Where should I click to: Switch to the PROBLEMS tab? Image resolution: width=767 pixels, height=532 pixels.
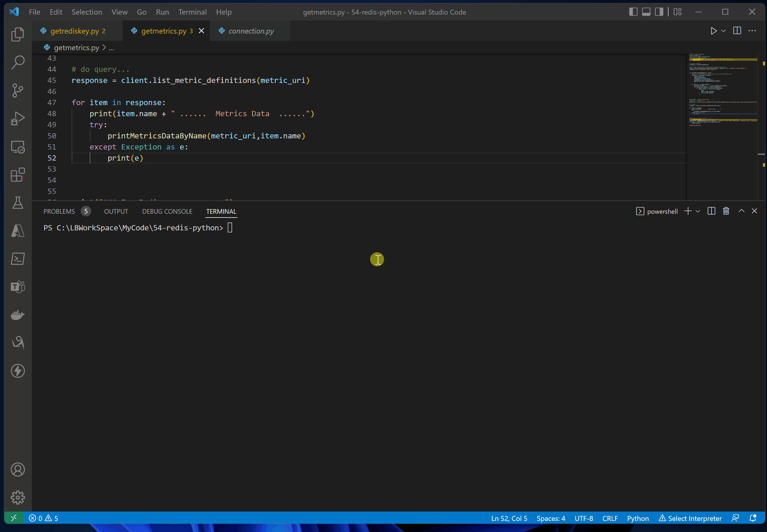[x=59, y=211]
